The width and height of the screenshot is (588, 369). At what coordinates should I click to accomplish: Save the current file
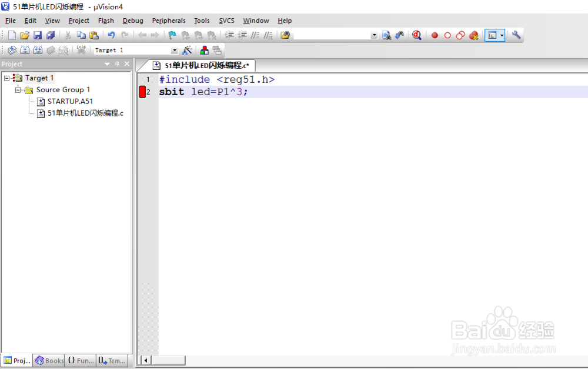pos(38,35)
